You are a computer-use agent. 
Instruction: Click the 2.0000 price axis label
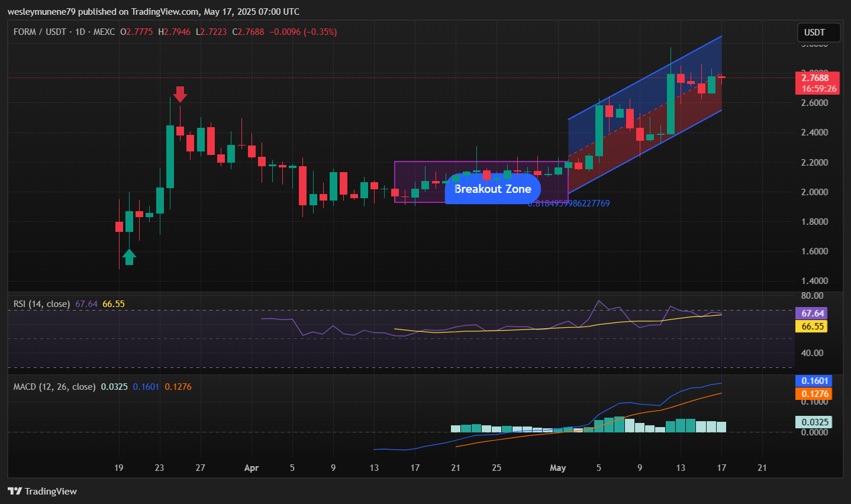click(814, 192)
